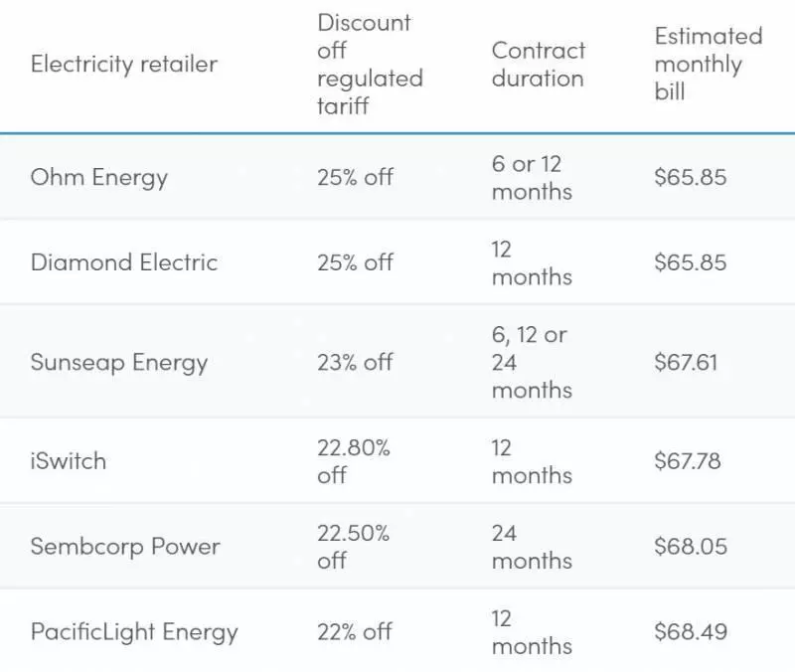795x672 pixels.
Task: Click the $68.49 estimated monthly bill
Action: [691, 632]
